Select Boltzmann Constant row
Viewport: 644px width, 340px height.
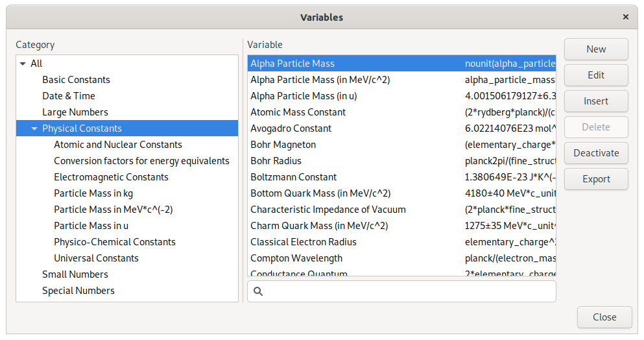tap(293, 177)
